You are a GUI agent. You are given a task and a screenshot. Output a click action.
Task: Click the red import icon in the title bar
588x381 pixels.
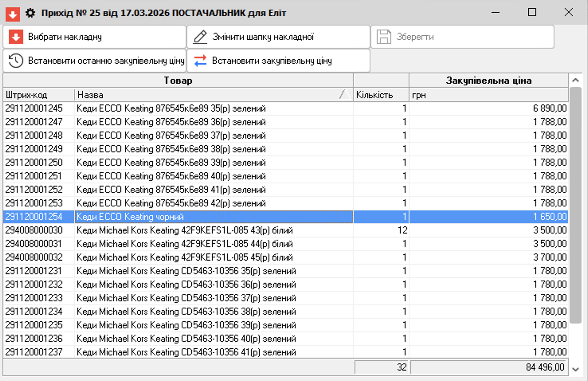tap(13, 12)
